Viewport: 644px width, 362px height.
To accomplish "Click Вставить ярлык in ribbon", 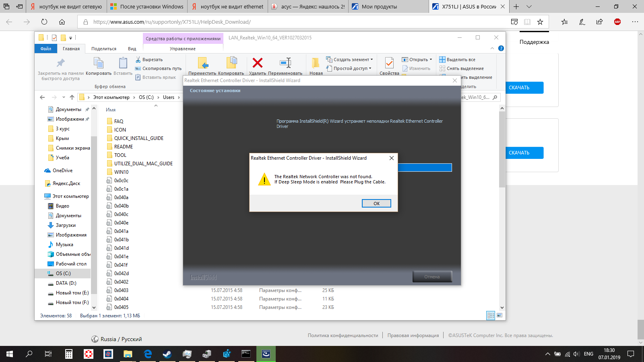I will click(x=155, y=77).
